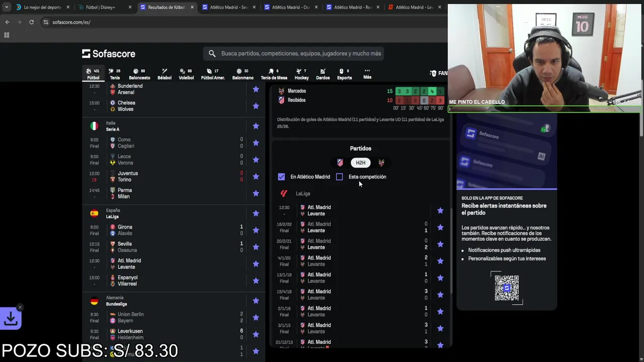
Task: Select the Atlético Madrid crest tab
Action: point(340,162)
